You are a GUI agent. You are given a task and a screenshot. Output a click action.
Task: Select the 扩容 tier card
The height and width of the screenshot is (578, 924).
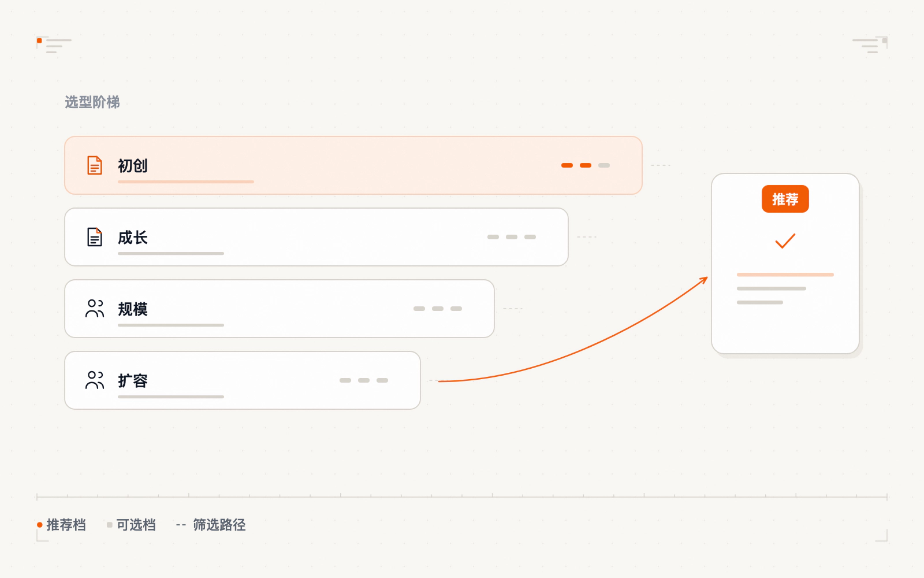tap(243, 380)
